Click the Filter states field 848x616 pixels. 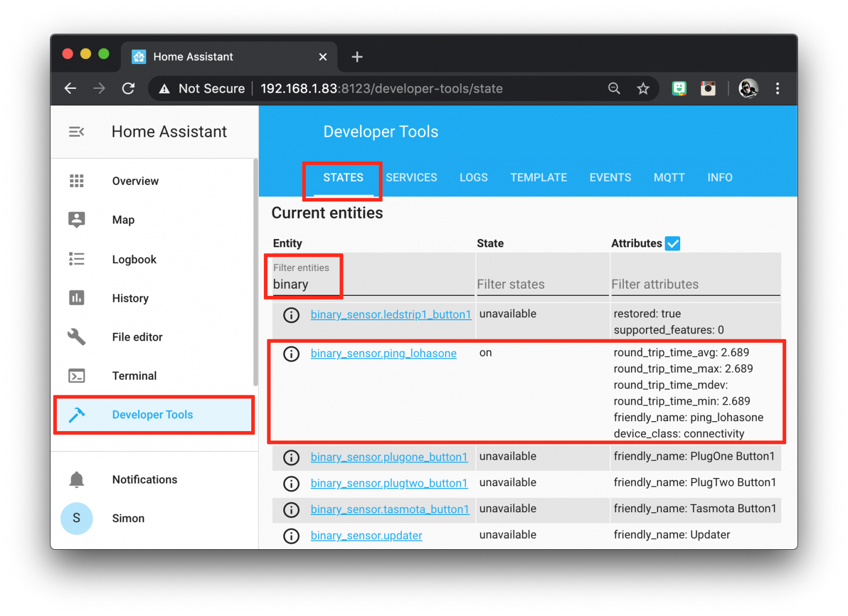point(542,284)
